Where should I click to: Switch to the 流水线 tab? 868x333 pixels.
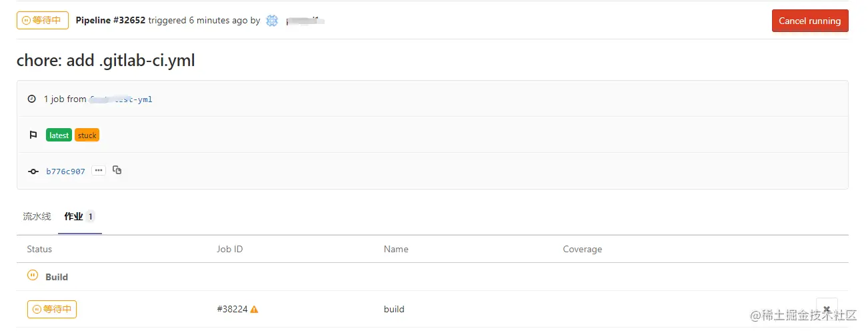(37, 216)
